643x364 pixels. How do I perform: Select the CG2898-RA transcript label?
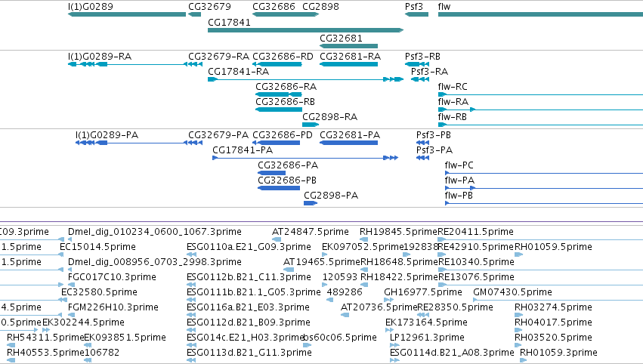point(329,117)
